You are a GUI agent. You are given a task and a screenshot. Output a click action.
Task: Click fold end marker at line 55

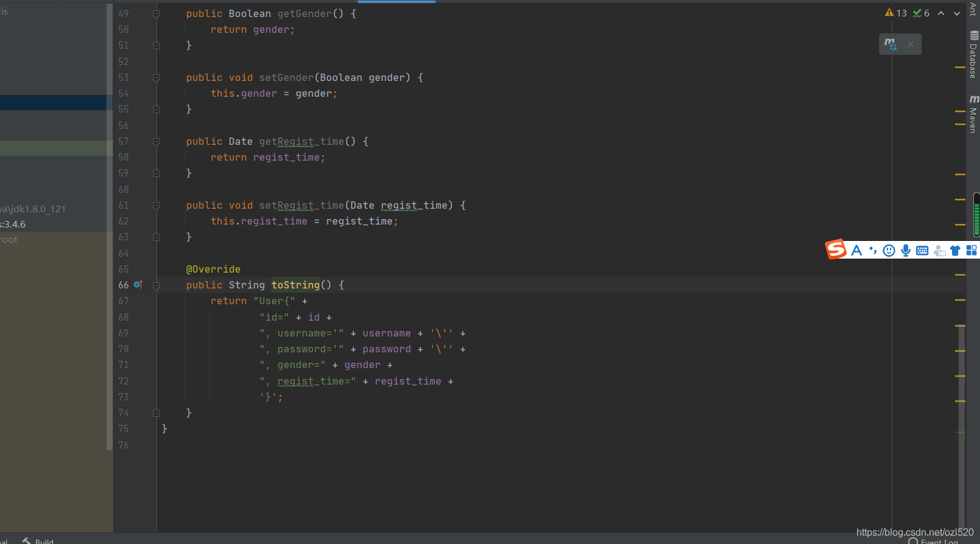pos(156,109)
